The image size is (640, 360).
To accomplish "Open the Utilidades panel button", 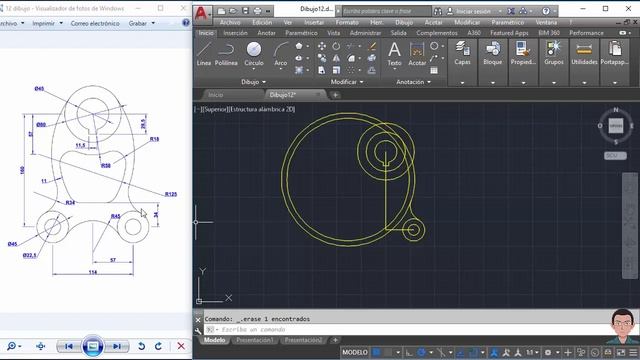I will pos(584,62).
